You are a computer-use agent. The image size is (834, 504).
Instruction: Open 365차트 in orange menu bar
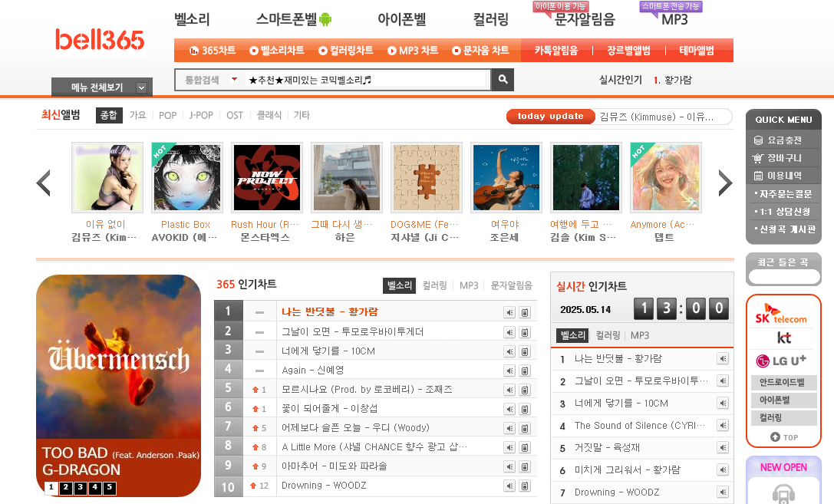(x=213, y=51)
